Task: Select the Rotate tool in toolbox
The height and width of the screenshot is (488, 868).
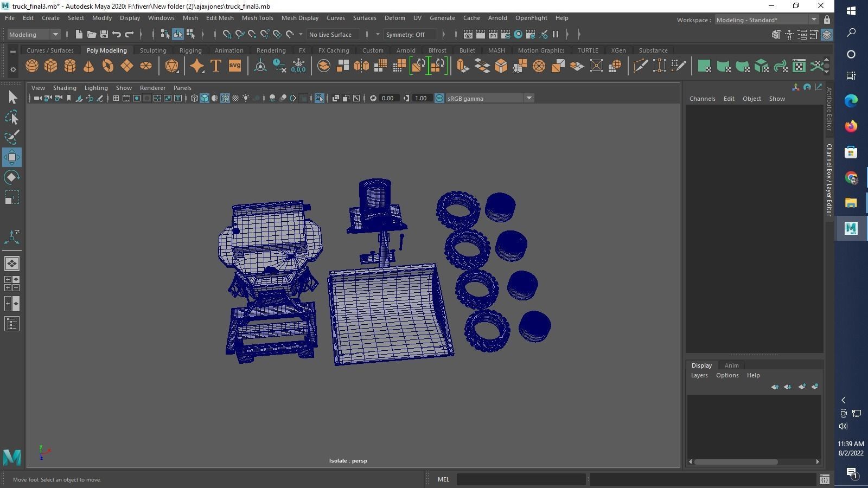Action: [x=12, y=177]
